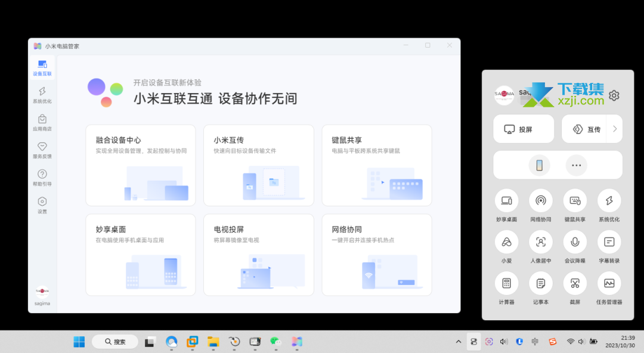644x353 pixels.
Task: Open the 任务管理器 icon
Action: click(609, 283)
